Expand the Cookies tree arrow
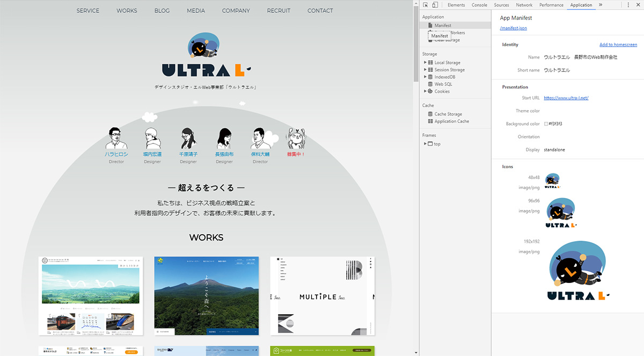644x356 pixels. [x=425, y=91]
